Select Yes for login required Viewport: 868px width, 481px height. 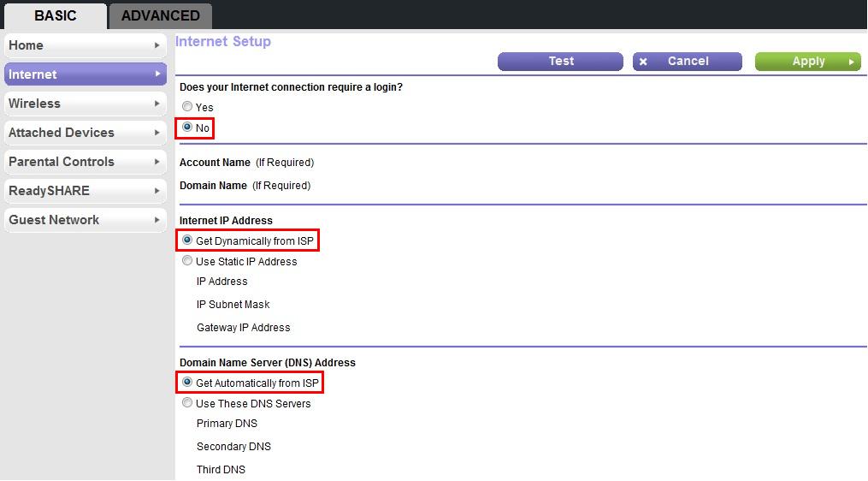[x=187, y=107]
